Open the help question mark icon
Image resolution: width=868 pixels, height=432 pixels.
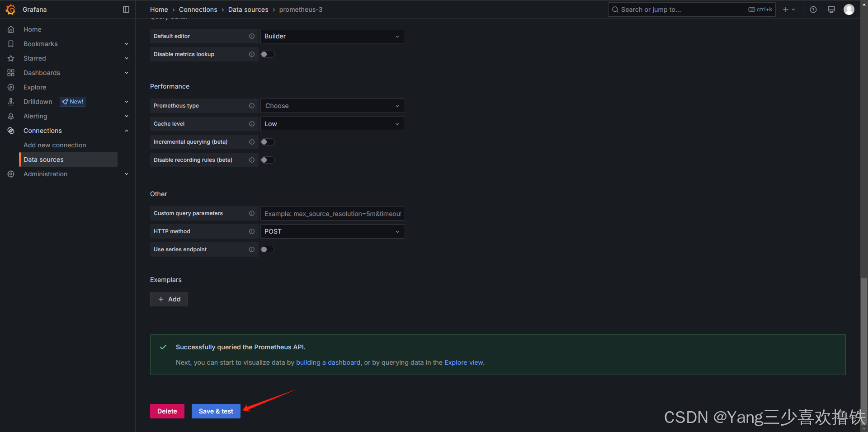click(x=813, y=9)
